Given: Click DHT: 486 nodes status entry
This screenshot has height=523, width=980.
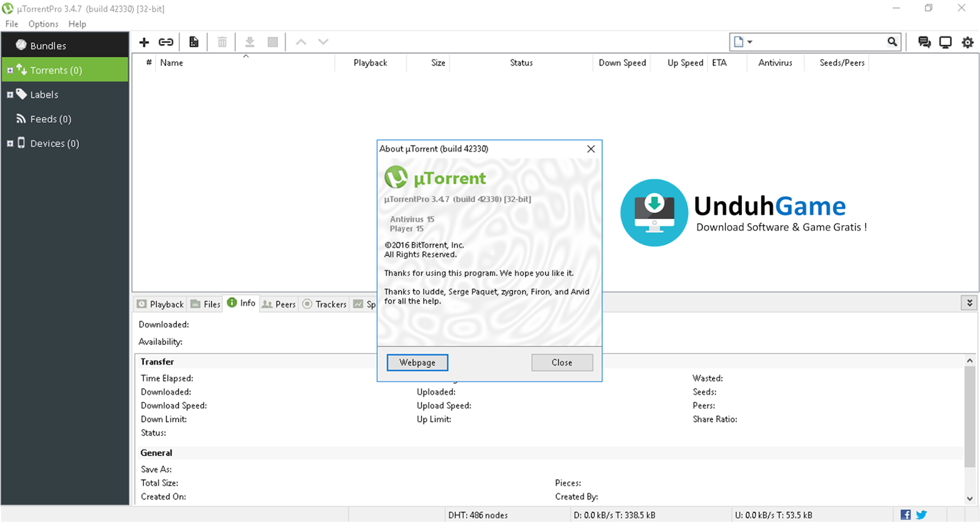Looking at the screenshot, I should [x=478, y=515].
